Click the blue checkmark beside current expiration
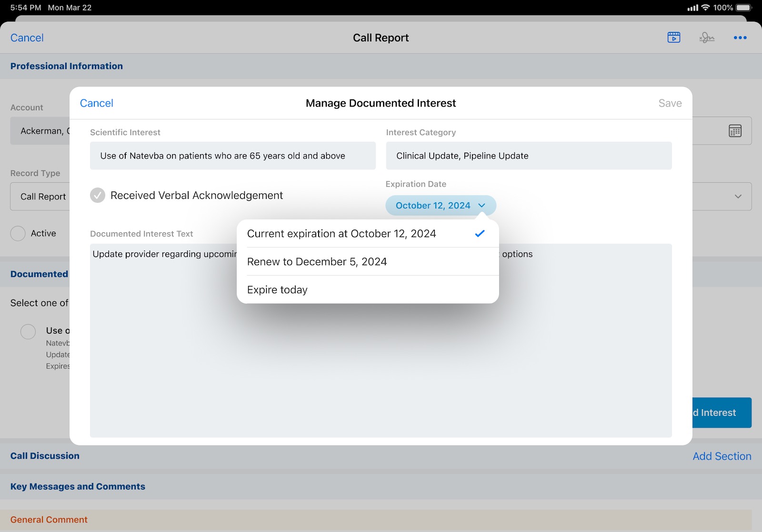This screenshot has width=762, height=532. click(x=480, y=234)
